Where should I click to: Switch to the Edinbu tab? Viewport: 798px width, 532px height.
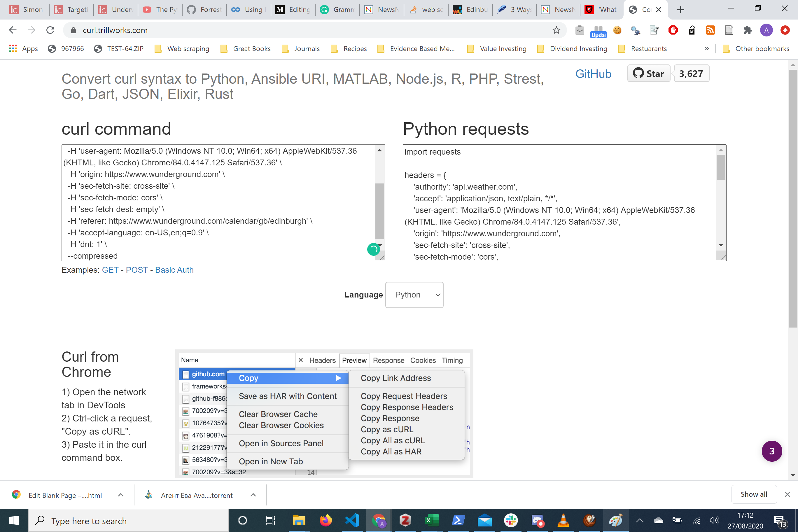coord(470,10)
